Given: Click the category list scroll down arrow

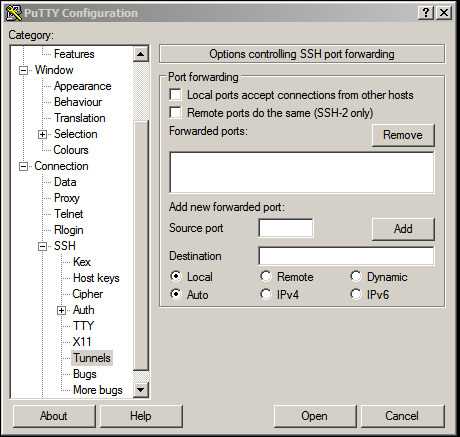Looking at the screenshot, I should (141, 389).
